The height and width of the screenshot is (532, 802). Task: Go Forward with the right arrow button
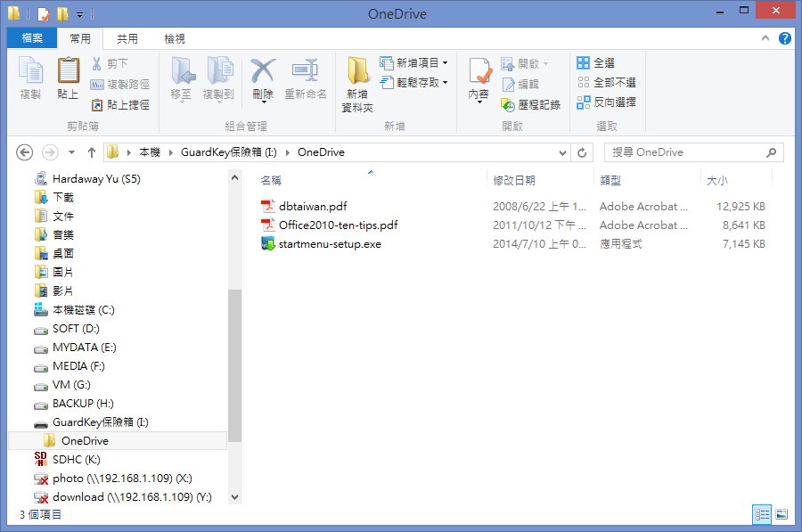click(x=50, y=152)
